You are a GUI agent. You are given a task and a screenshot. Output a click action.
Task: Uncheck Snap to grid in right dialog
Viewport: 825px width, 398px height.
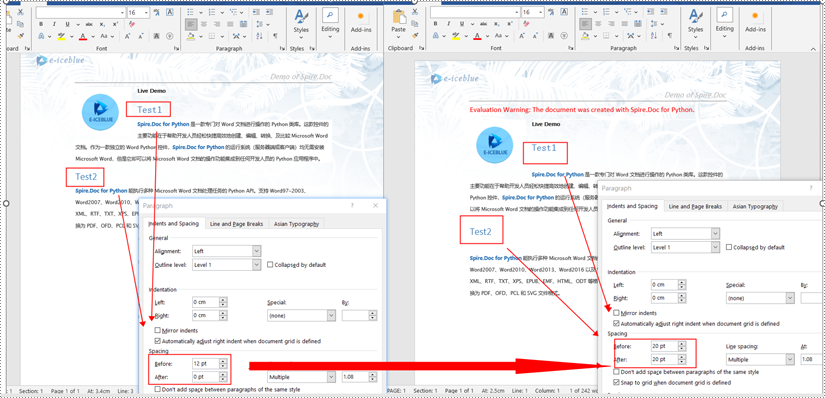617,382
